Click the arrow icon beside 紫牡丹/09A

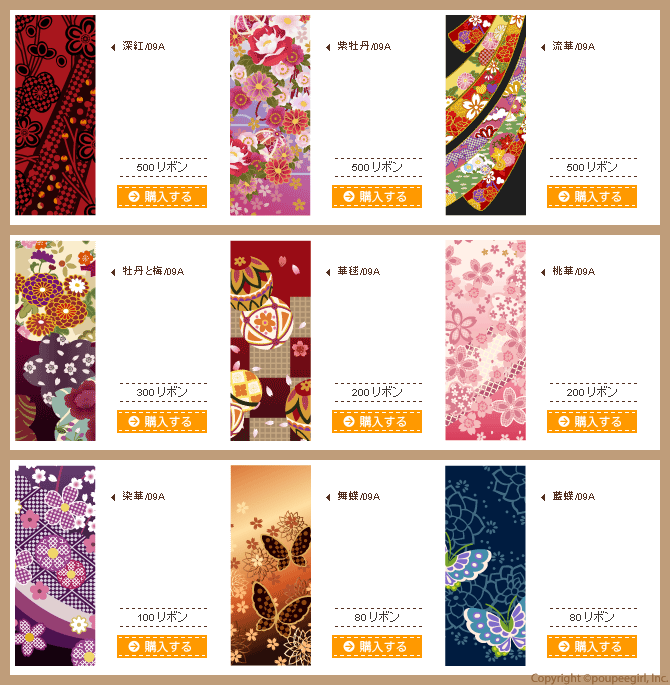(328, 47)
